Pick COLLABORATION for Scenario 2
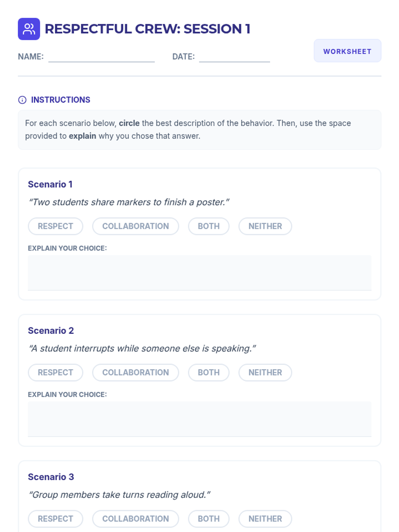 (135, 372)
